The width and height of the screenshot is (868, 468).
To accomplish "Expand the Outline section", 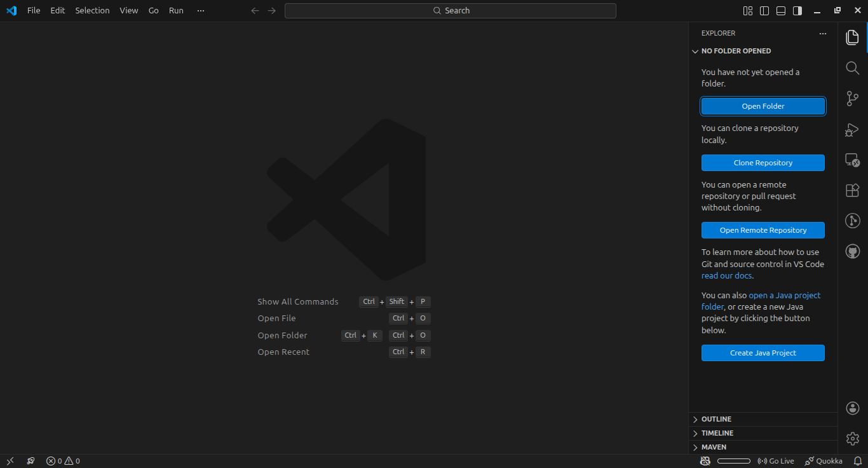I will 763,419.
